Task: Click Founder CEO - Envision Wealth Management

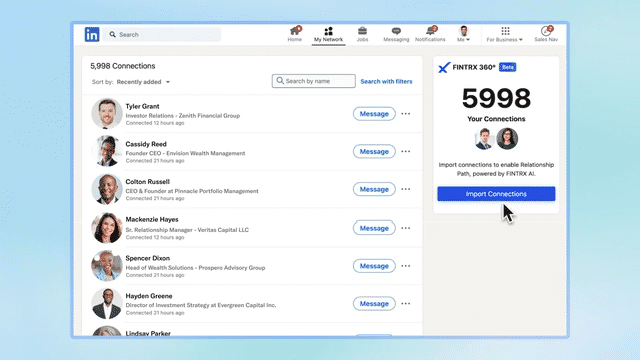Action: pos(185,153)
